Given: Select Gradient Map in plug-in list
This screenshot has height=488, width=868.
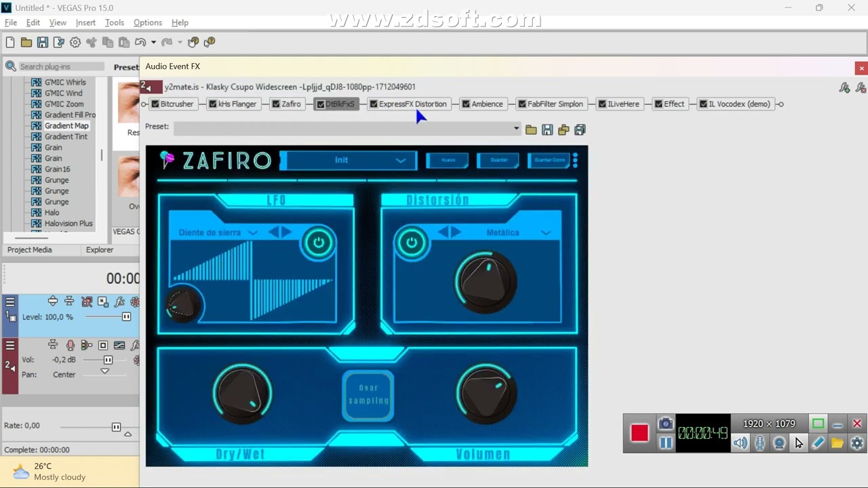Looking at the screenshot, I should click(x=66, y=126).
